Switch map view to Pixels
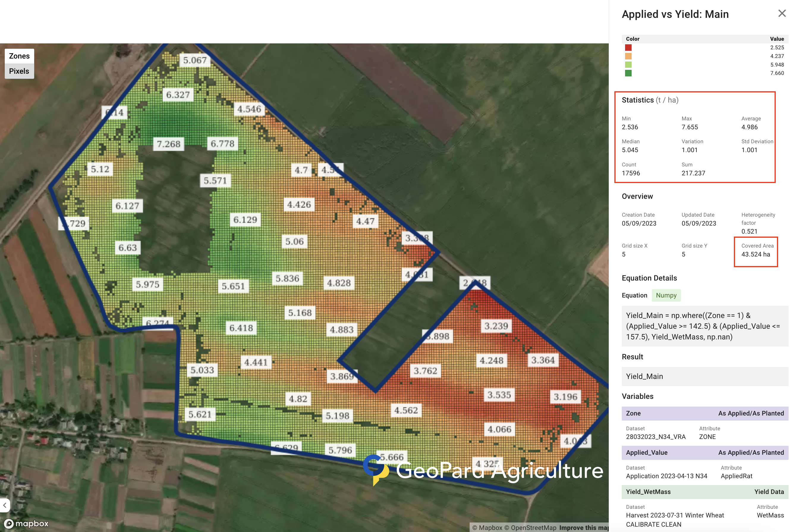Image resolution: width=793 pixels, height=532 pixels. (x=19, y=71)
